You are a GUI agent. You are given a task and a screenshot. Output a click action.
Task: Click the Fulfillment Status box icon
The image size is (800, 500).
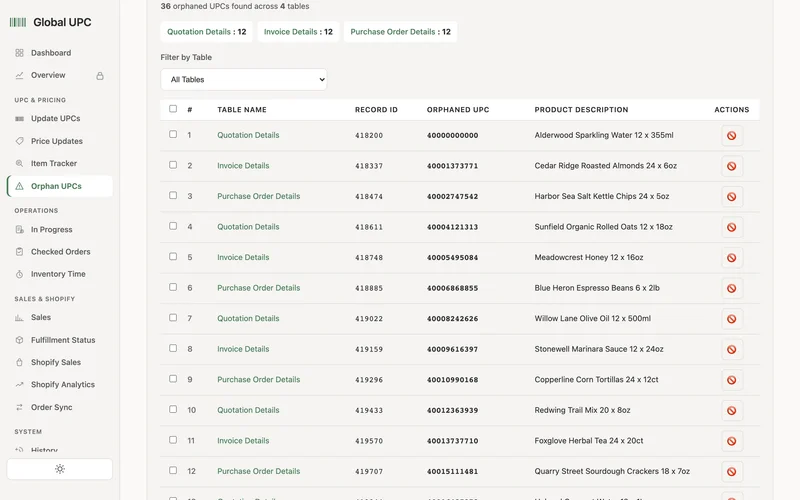click(19, 340)
